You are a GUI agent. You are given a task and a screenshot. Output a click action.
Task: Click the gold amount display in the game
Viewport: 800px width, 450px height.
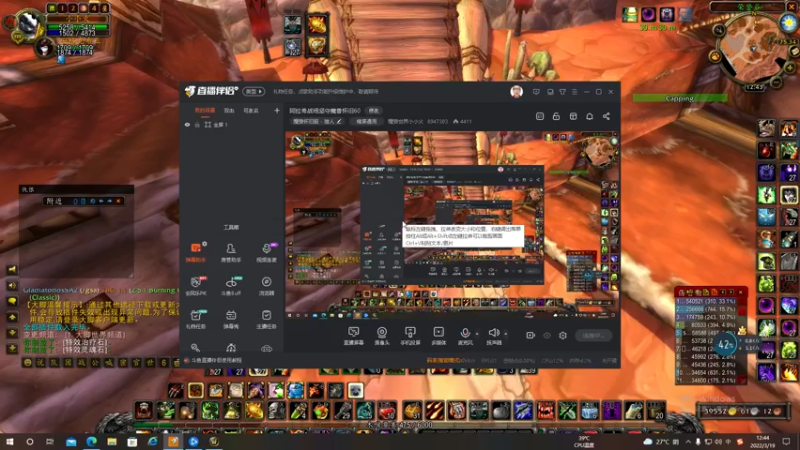click(x=741, y=411)
